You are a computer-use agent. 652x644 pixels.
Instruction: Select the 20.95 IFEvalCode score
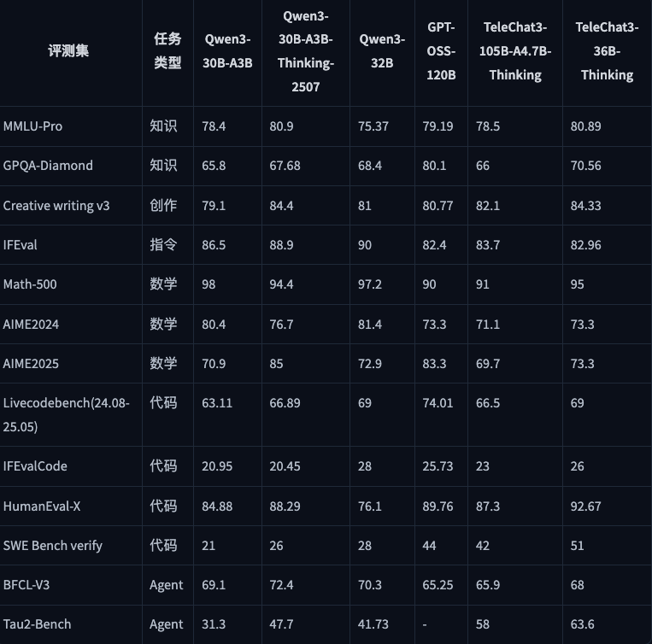pyautogui.click(x=217, y=466)
